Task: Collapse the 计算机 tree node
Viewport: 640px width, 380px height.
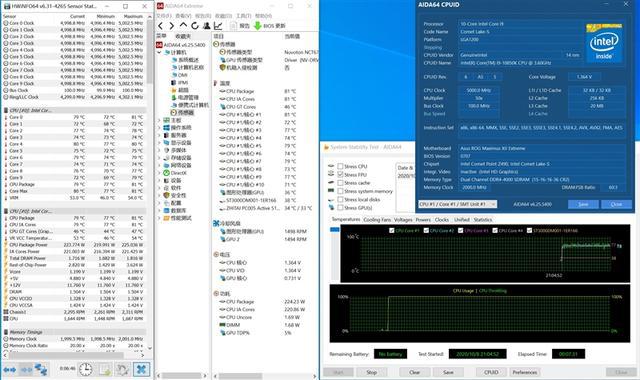Action: (159, 52)
